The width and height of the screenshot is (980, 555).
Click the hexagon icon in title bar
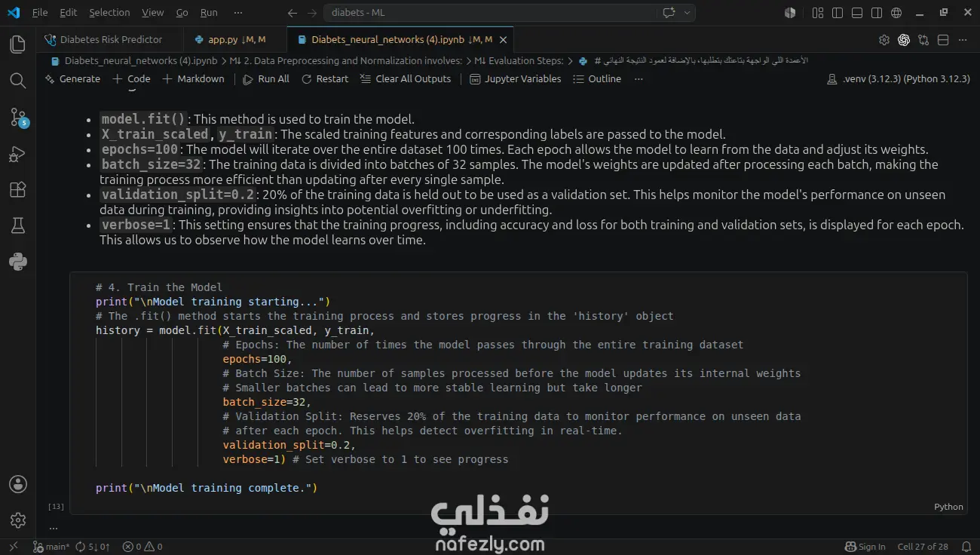tap(790, 13)
